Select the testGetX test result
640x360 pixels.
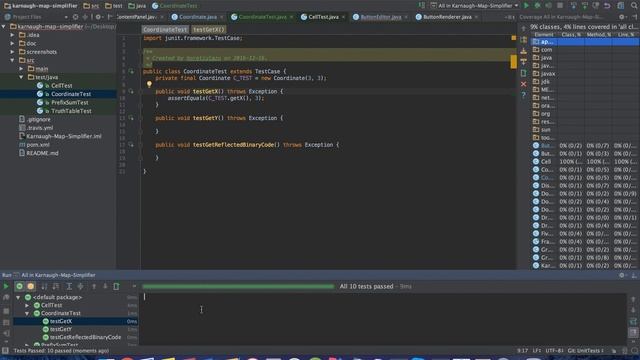tap(76, 321)
